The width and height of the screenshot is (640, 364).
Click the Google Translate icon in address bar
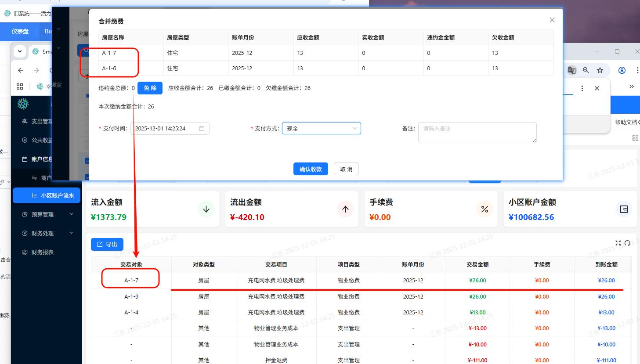click(571, 70)
